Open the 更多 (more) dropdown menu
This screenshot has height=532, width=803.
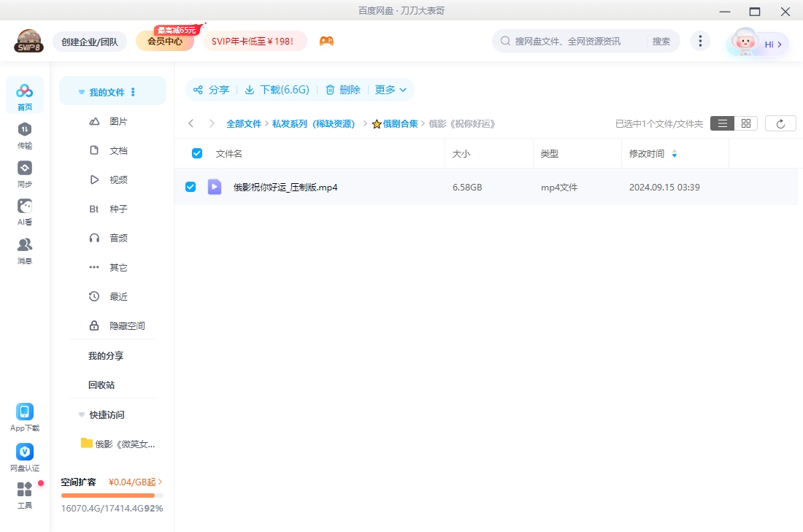pyautogui.click(x=391, y=89)
